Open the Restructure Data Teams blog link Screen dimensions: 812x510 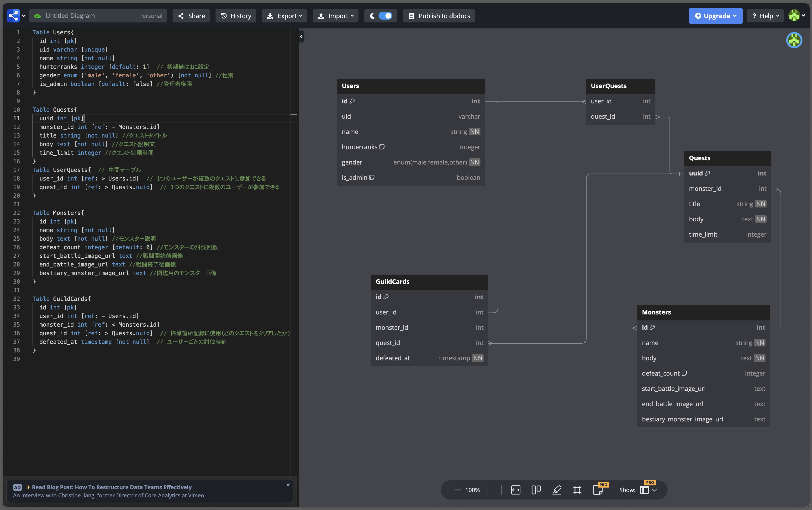point(112,487)
